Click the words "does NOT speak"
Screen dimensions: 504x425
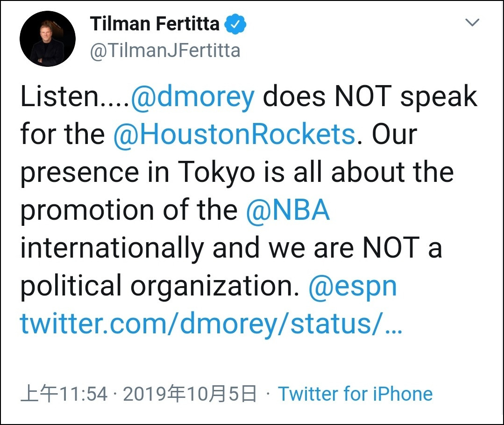coord(370,97)
